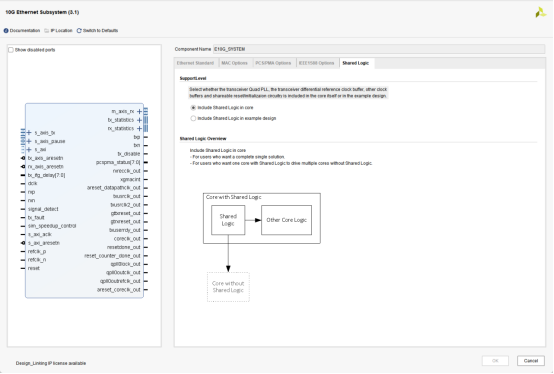Click the Xilinx logo icon

[540, 13]
